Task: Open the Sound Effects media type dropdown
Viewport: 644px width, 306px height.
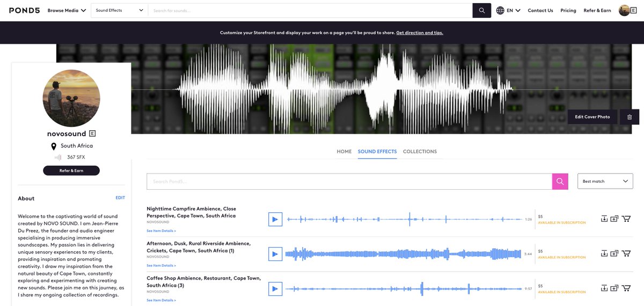Action: click(x=120, y=10)
